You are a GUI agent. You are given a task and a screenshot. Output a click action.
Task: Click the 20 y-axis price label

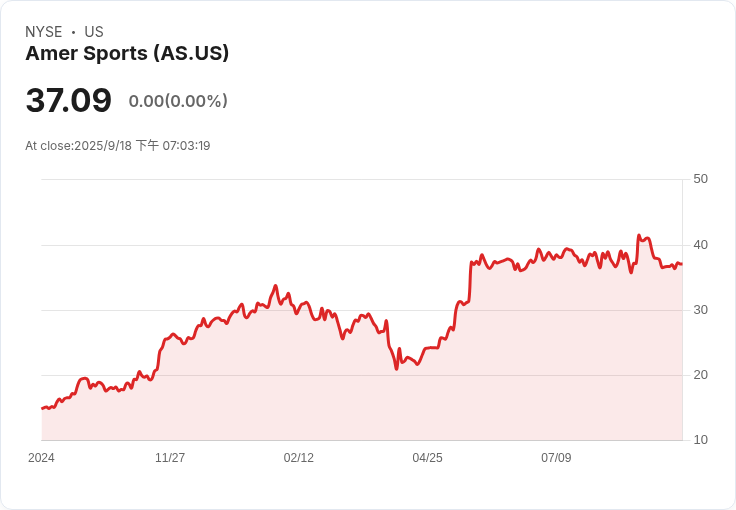pyautogui.click(x=701, y=375)
